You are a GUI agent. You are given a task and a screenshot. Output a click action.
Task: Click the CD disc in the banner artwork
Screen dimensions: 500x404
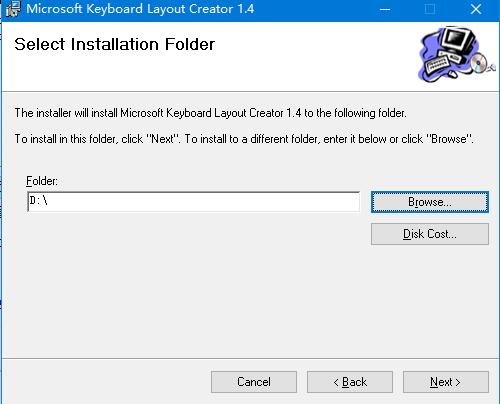pyautogui.click(x=479, y=62)
